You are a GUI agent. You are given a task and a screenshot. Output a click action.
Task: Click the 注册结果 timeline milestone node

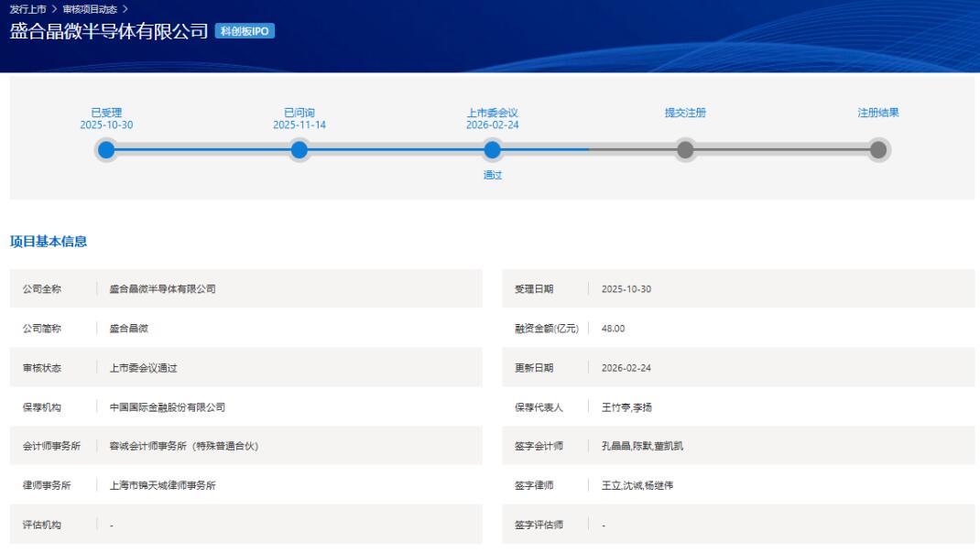coord(877,149)
